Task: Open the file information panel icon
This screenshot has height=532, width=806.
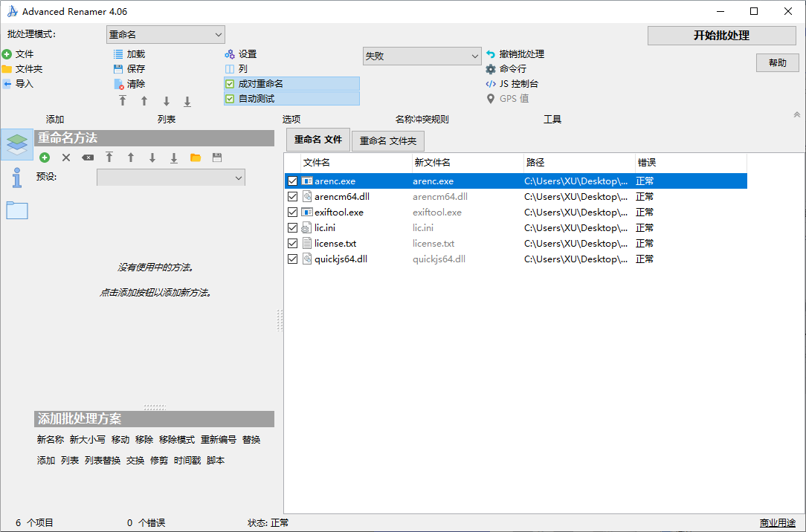Action: coord(16,178)
